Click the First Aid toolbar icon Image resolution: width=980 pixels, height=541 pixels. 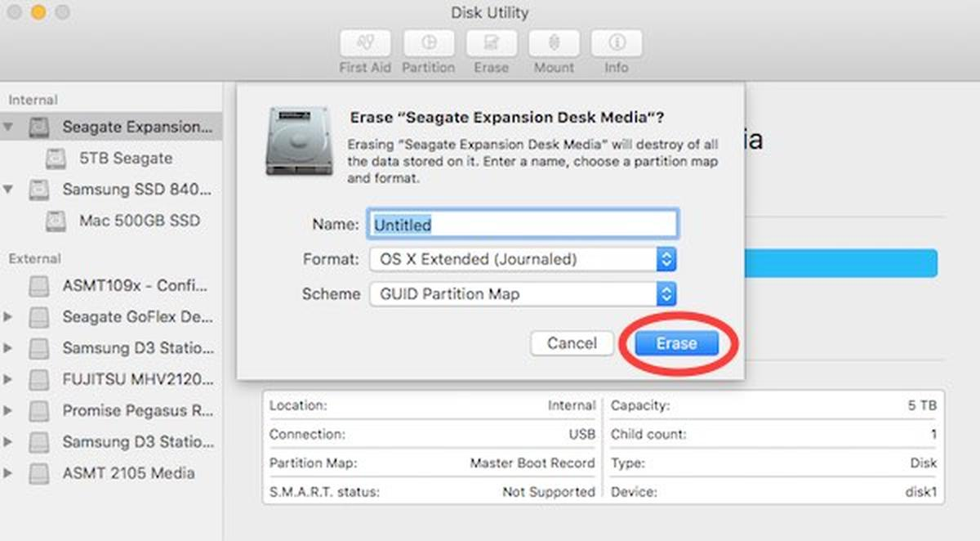pos(365,43)
